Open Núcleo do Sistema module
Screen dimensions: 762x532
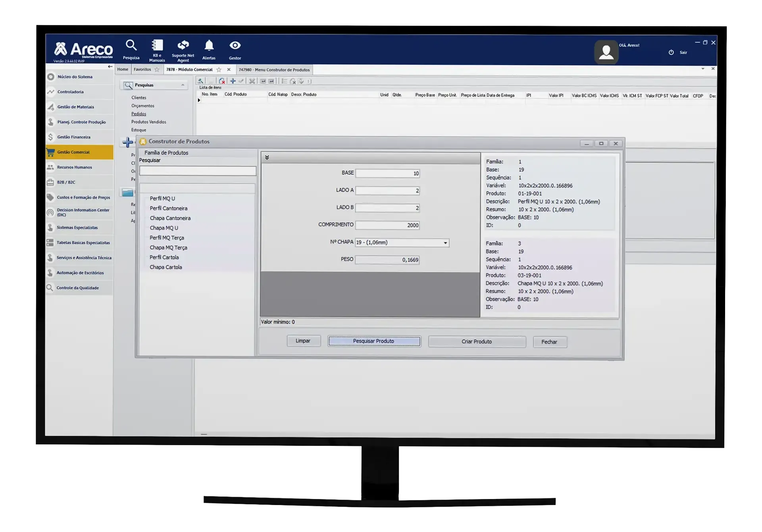pos(79,77)
